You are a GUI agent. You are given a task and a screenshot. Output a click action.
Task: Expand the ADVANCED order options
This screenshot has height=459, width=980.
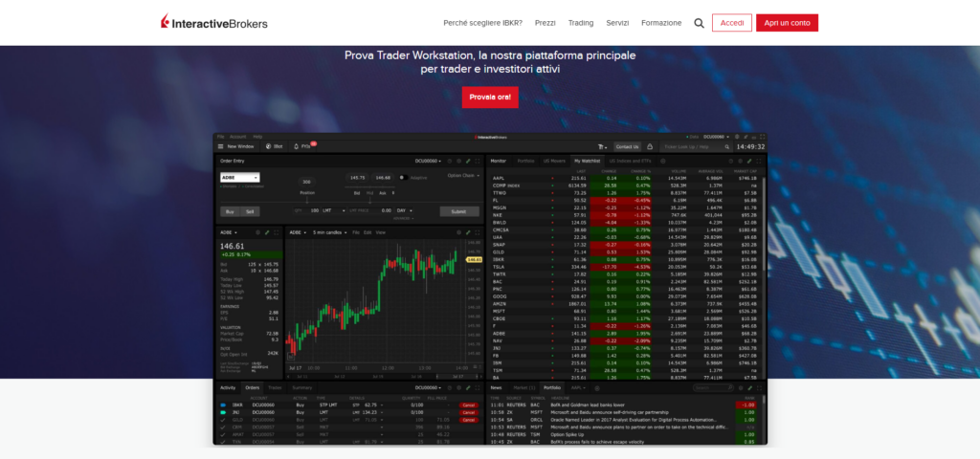pyautogui.click(x=403, y=219)
